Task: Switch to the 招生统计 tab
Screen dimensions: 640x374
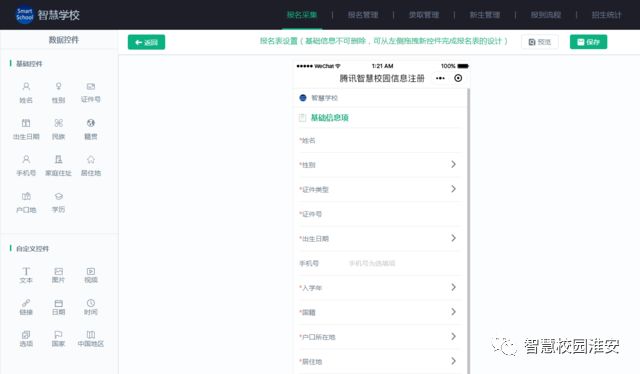Action: 607,15
